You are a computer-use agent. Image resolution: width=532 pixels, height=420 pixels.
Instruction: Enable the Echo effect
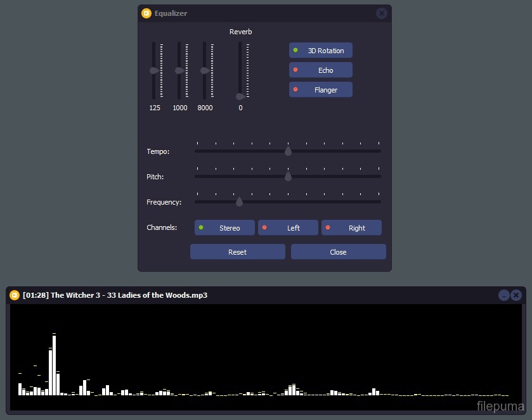(321, 70)
